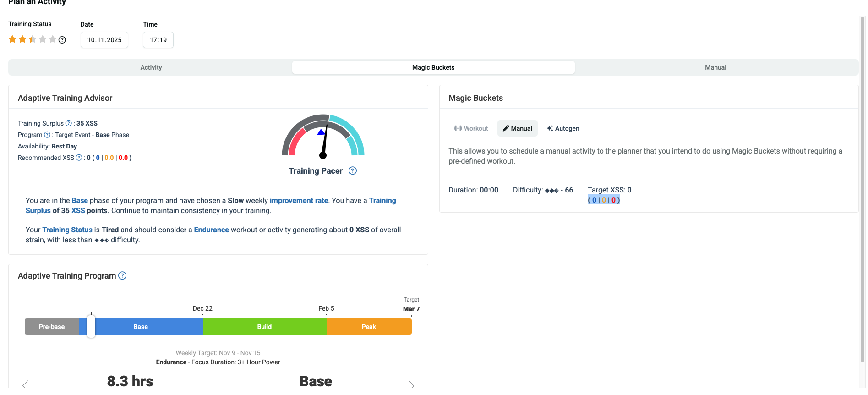
Task: Open the rightmost Manual tab
Action: 715,67
